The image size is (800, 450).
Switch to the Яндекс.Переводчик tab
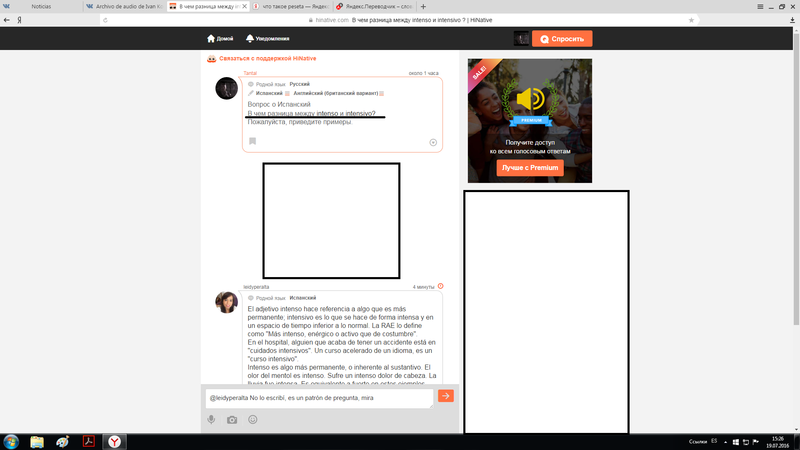click(374, 7)
